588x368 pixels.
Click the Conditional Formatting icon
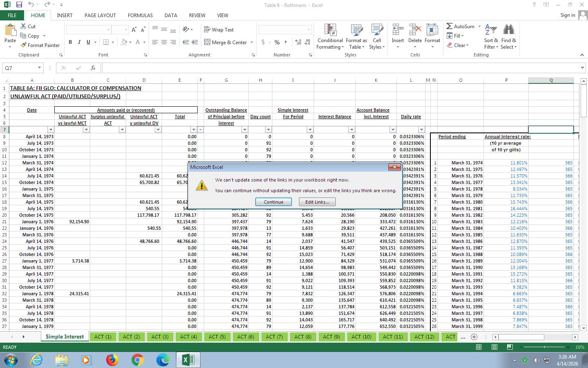tap(330, 31)
